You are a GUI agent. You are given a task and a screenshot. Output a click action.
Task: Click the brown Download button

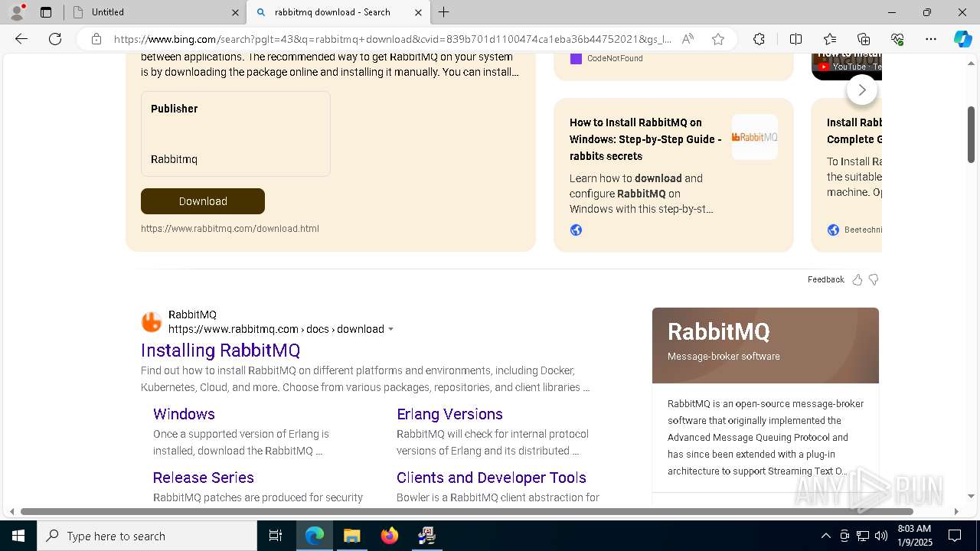tap(203, 201)
